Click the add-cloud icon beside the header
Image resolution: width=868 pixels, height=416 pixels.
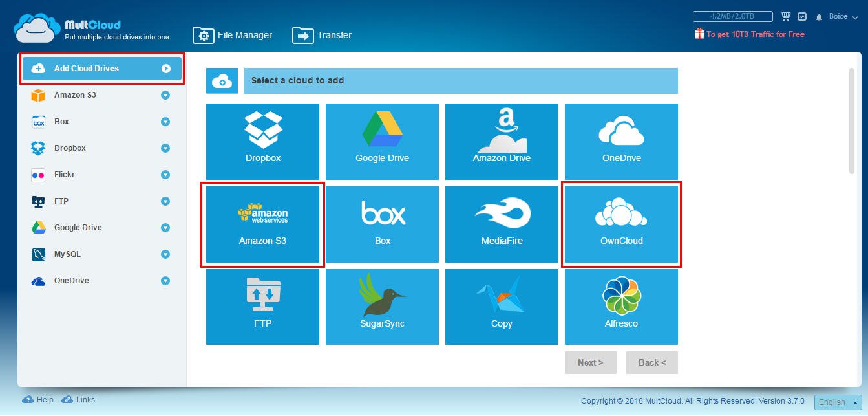click(x=222, y=81)
